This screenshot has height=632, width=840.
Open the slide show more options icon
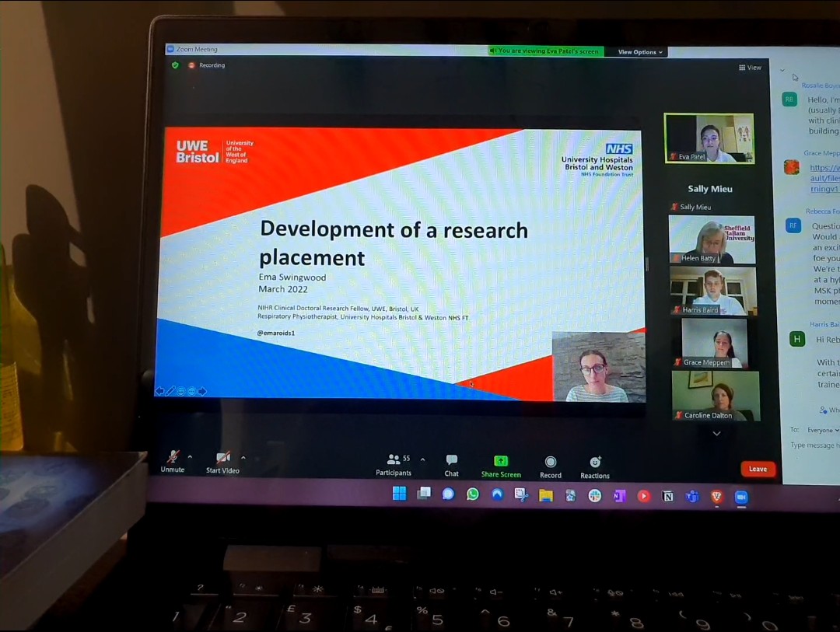(x=192, y=392)
